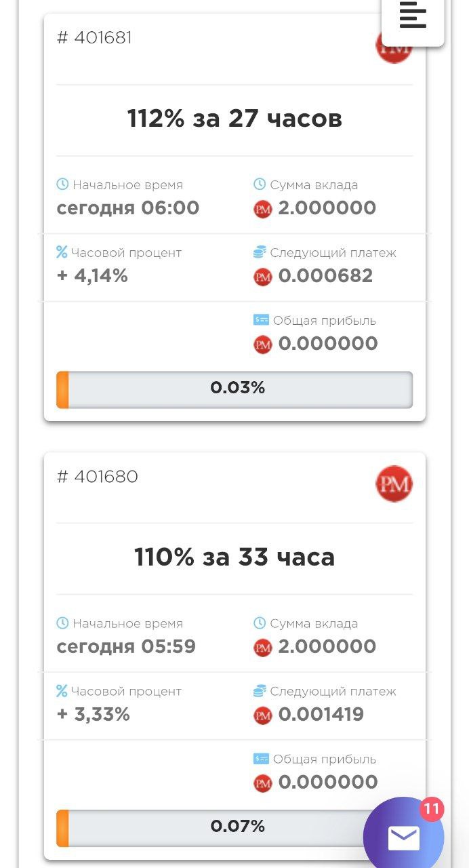Image resolution: width=469 pixels, height=868 pixels.
Task: Click the card icon beside Общая прибыль in deposit 401681
Action: click(x=261, y=320)
